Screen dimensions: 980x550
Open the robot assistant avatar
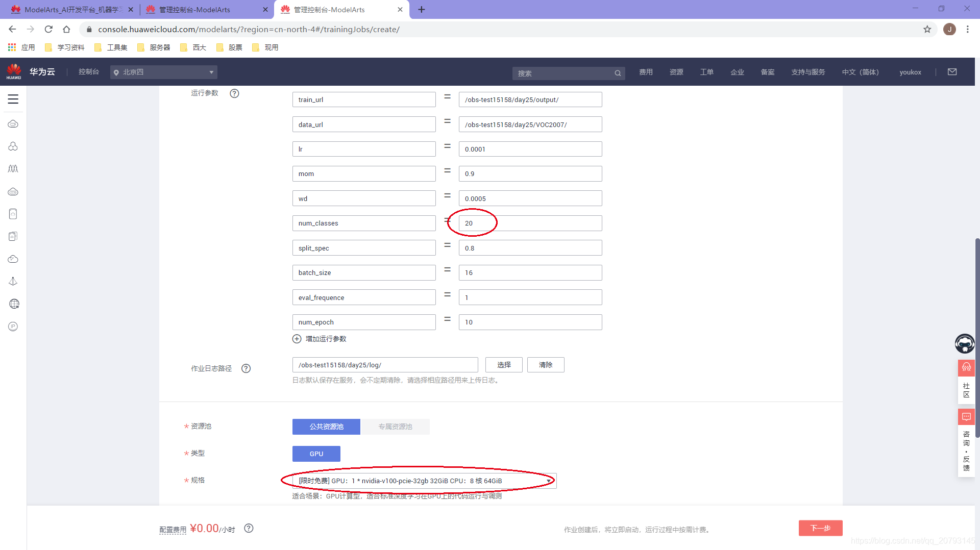[x=965, y=343]
